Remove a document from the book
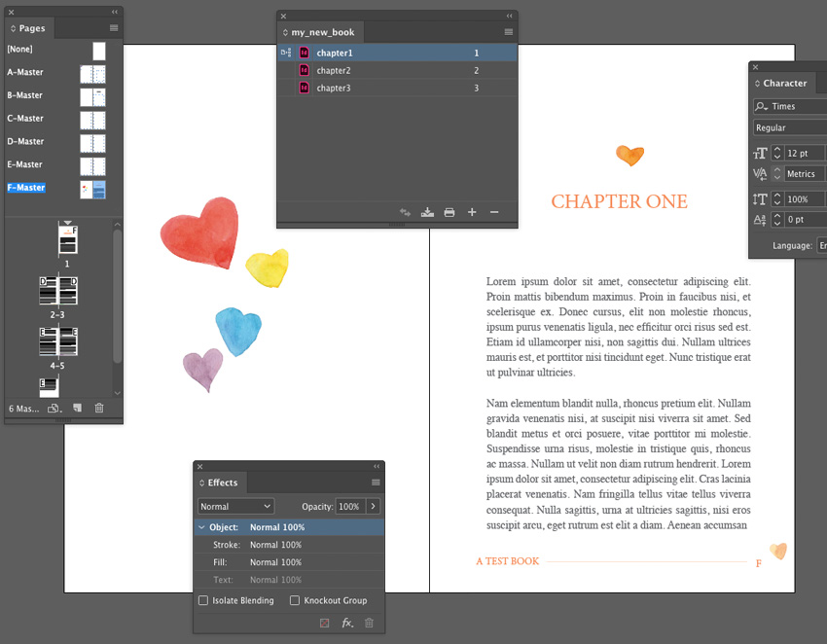Image resolution: width=827 pixels, height=644 pixels. click(x=494, y=211)
